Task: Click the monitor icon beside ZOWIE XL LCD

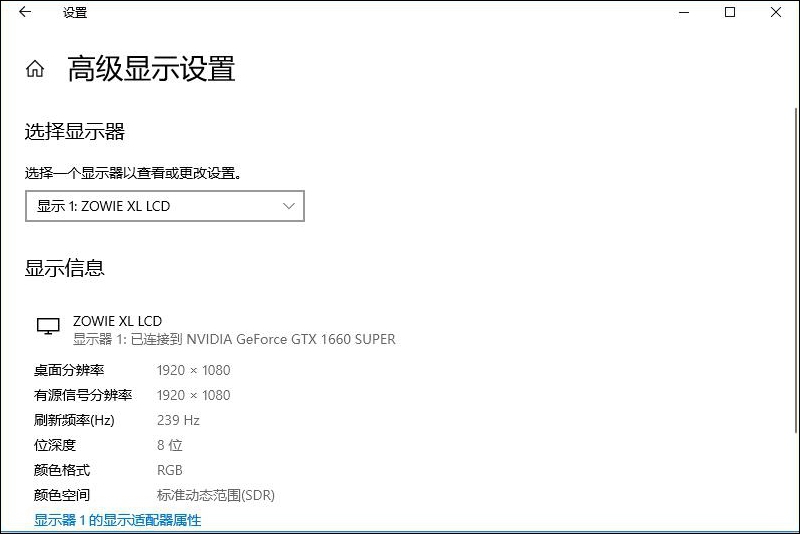Action: point(48,326)
